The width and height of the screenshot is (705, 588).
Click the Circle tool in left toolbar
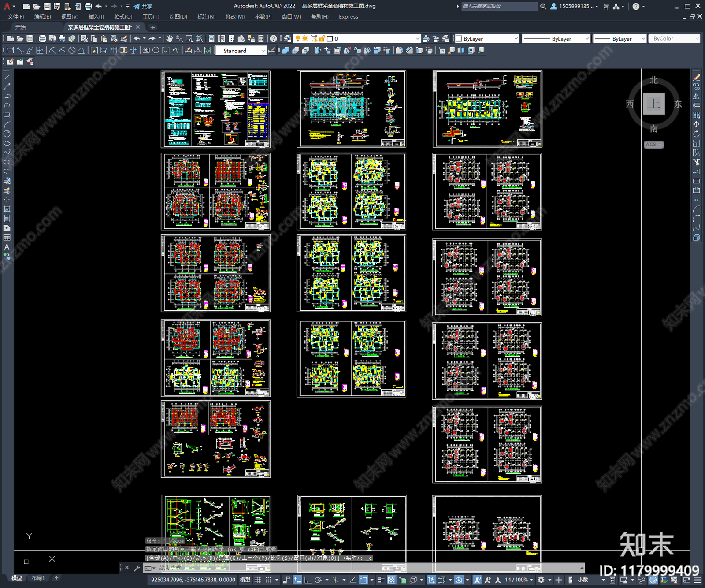7,134
